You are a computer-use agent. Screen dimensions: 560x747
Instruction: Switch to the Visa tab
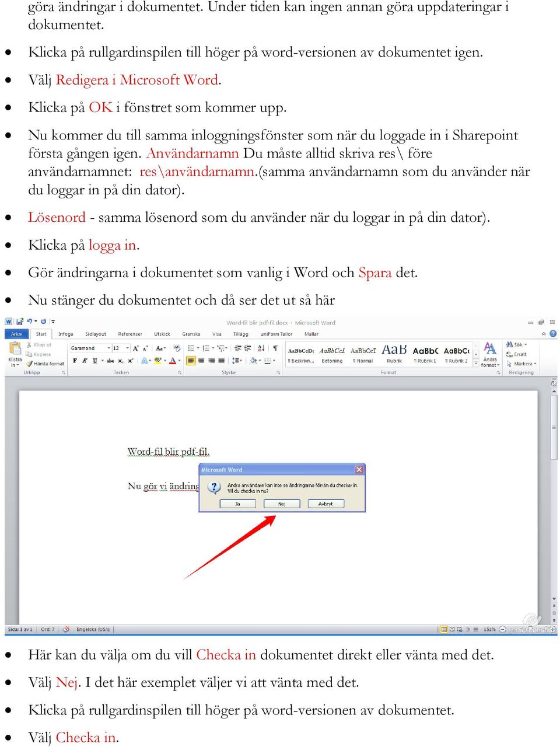click(x=217, y=334)
